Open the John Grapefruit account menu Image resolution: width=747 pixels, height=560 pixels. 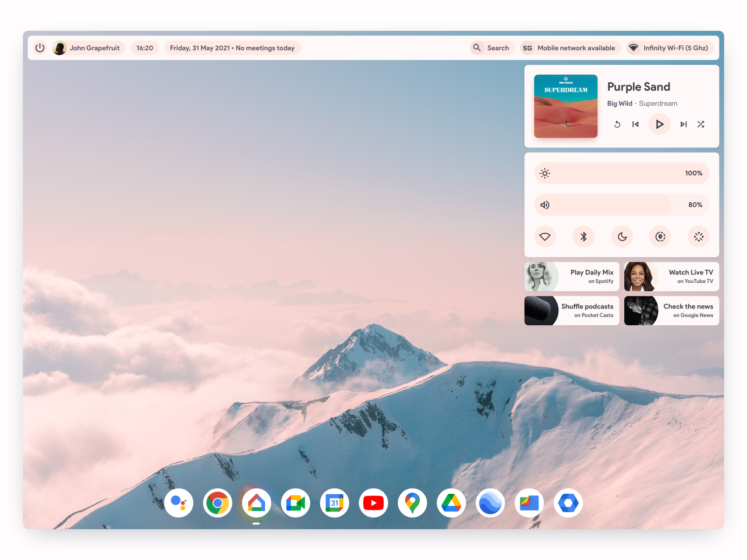pyautogui.click(x=88, y=48)
